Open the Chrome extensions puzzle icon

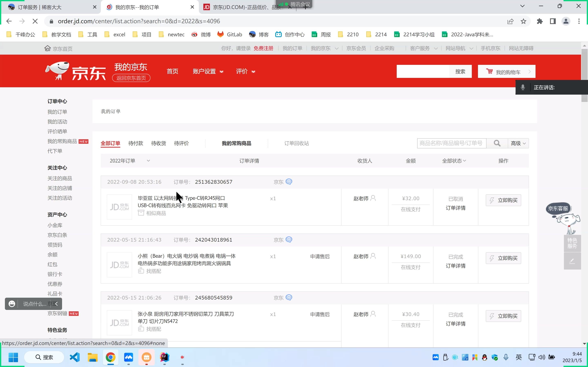(x=540, y=21)
